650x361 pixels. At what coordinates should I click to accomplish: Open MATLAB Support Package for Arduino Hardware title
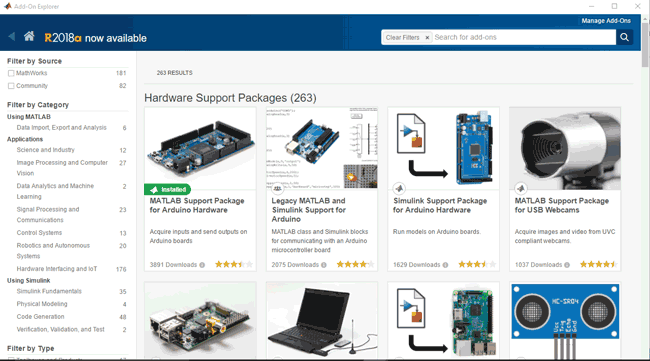tap(197, 205)
